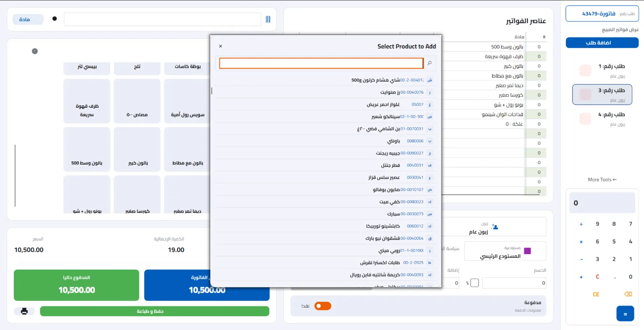The image size is (644, 330).
Task: Select the بالون كبير product tile
Action: click(137, 150)
